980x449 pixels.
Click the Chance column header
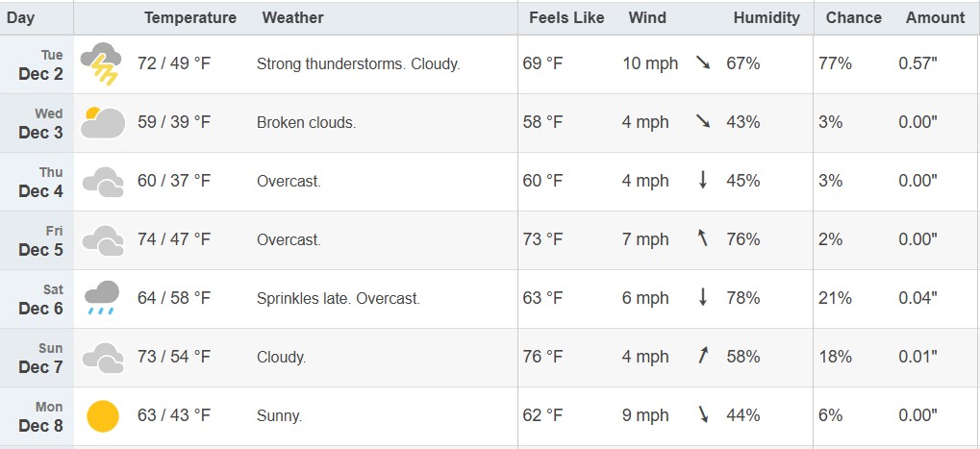[x=853, y=17]
